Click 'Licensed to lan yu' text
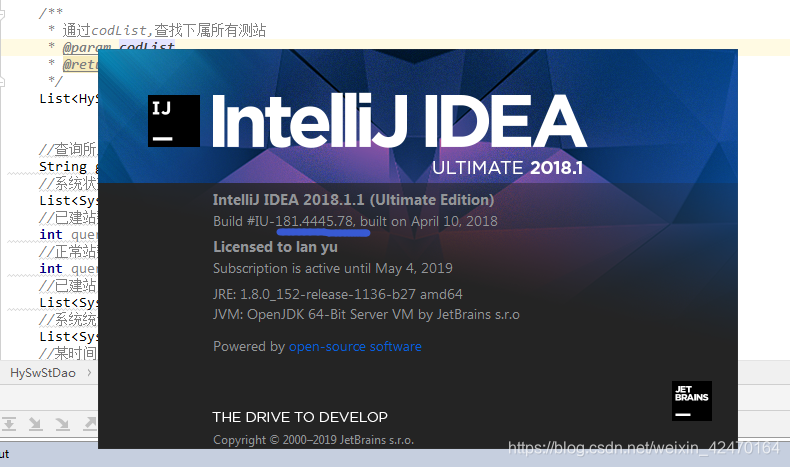This screenshot has height=467, width=790. click(275, 247)
